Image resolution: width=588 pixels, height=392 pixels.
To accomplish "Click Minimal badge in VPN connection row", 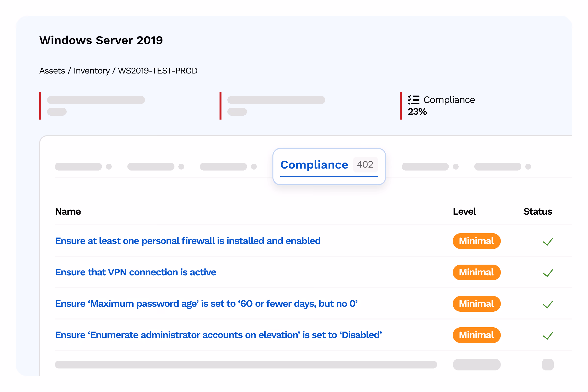I will tap(477, 272).
